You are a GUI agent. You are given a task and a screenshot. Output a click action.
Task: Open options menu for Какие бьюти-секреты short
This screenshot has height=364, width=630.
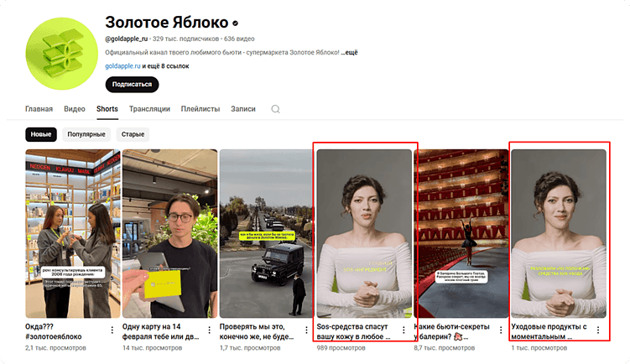[501, 330]
